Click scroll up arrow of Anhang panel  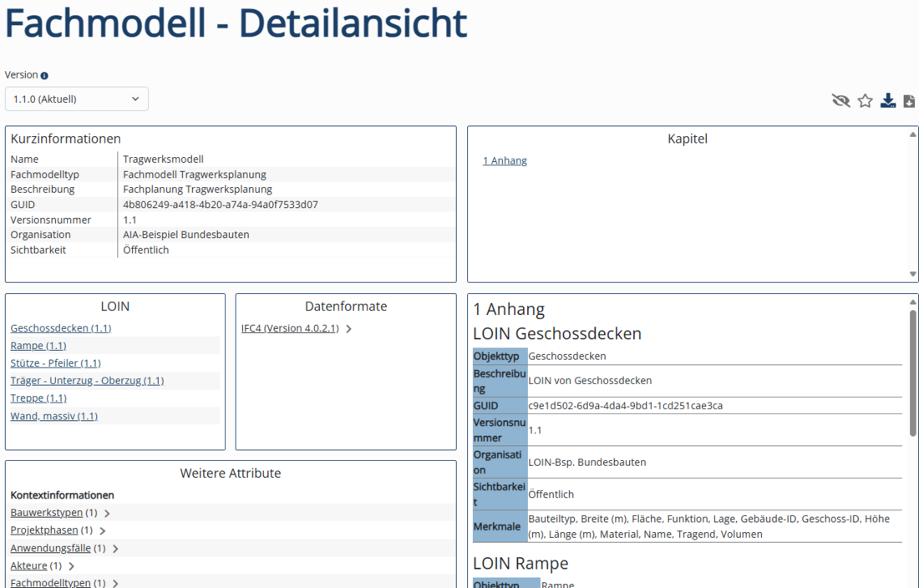912,302
